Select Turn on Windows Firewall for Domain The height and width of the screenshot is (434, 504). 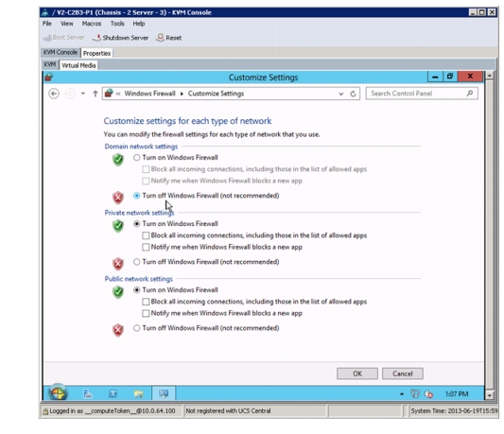click(x=136, y=158)
